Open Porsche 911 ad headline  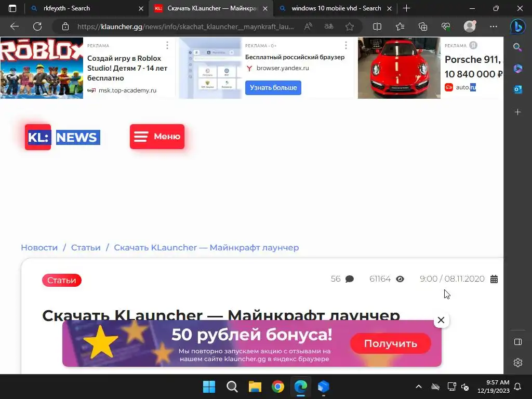coord(473,66)
